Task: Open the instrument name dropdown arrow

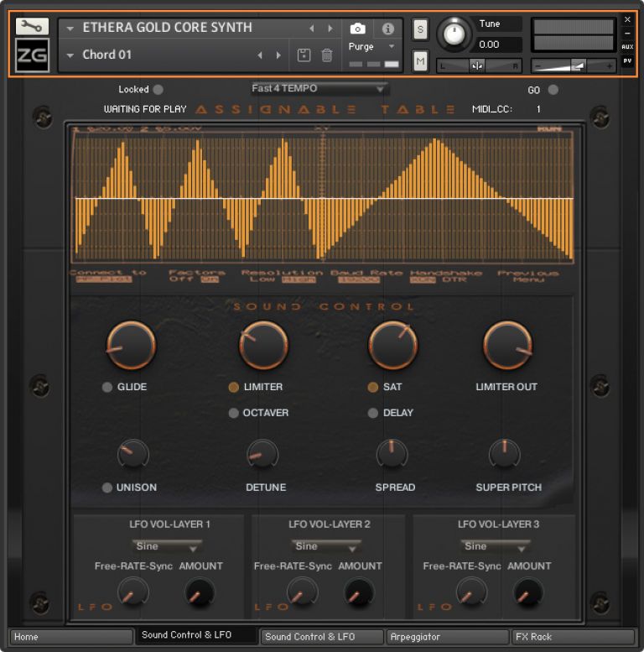Action: 70,29
